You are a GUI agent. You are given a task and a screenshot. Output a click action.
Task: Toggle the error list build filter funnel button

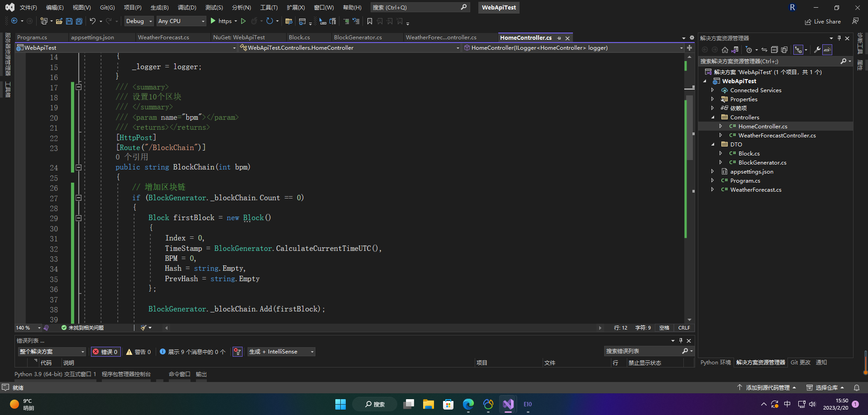[x=238, y=352]
